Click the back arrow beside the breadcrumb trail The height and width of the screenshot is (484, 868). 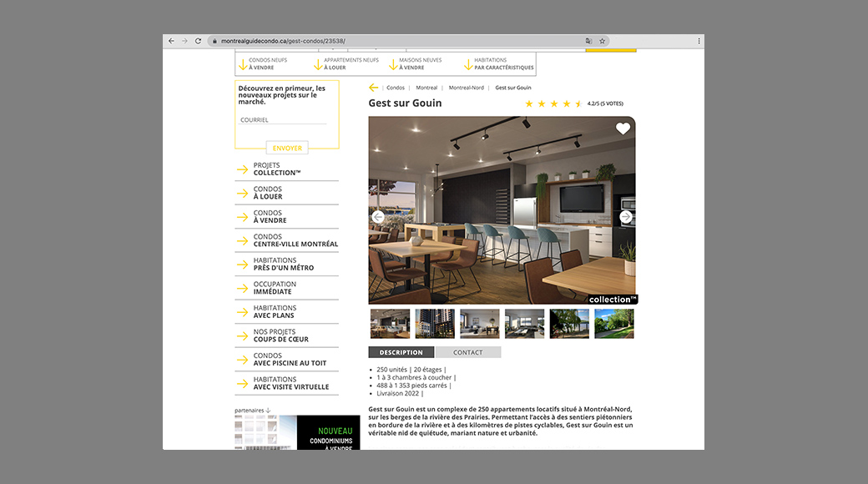pos(373,87)
